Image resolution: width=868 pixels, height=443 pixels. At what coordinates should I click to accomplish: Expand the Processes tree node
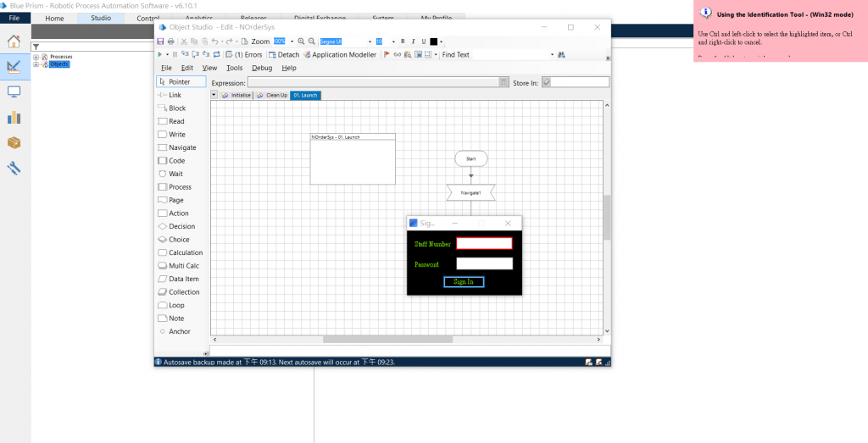click(x=36, y=57)
